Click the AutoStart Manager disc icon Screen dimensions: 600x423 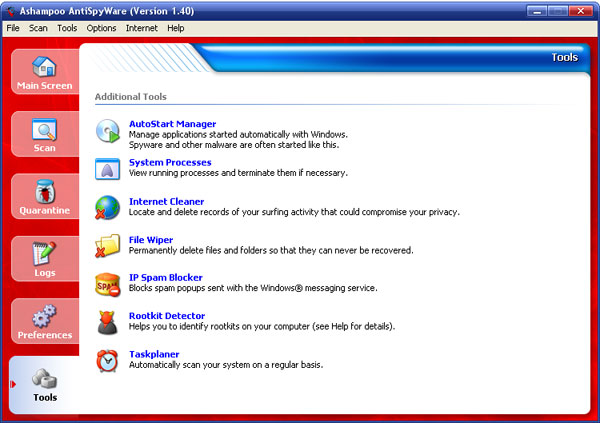[108, 131]
